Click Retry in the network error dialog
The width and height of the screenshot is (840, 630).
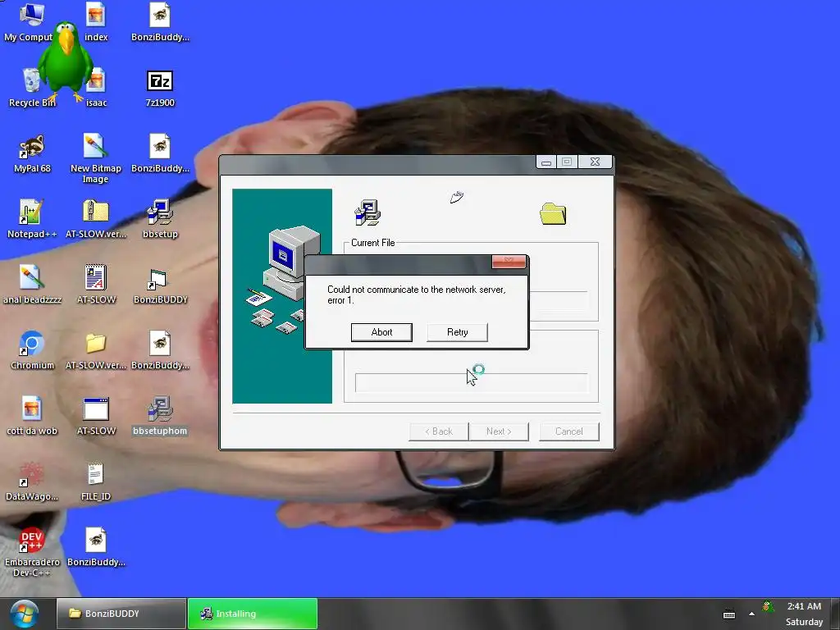click(457, 332)
